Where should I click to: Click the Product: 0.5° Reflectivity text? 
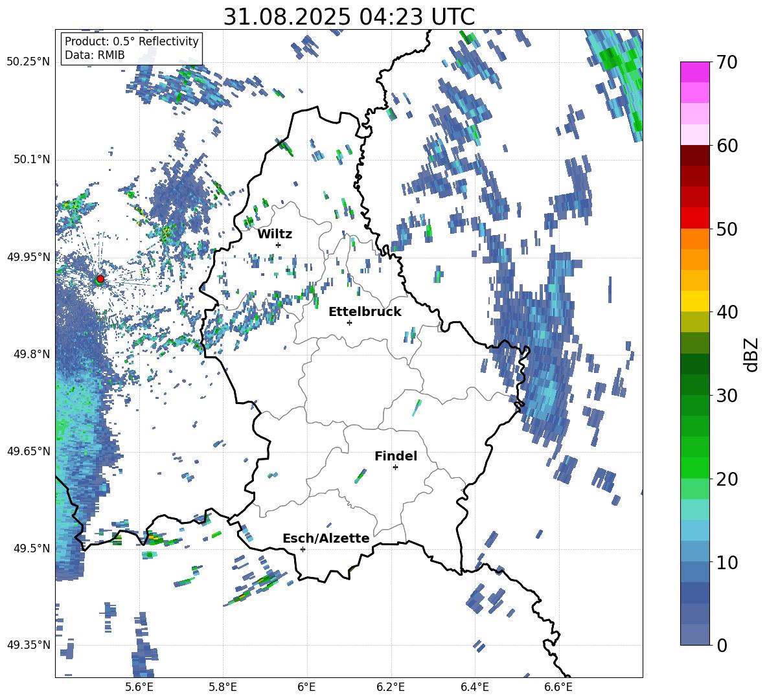(x=132, y=41)
